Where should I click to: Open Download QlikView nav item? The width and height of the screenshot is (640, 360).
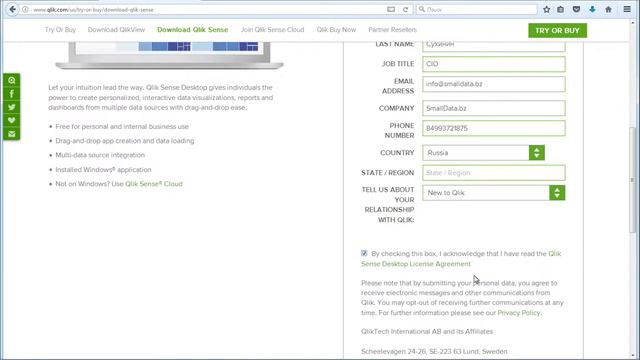[116, 30]
